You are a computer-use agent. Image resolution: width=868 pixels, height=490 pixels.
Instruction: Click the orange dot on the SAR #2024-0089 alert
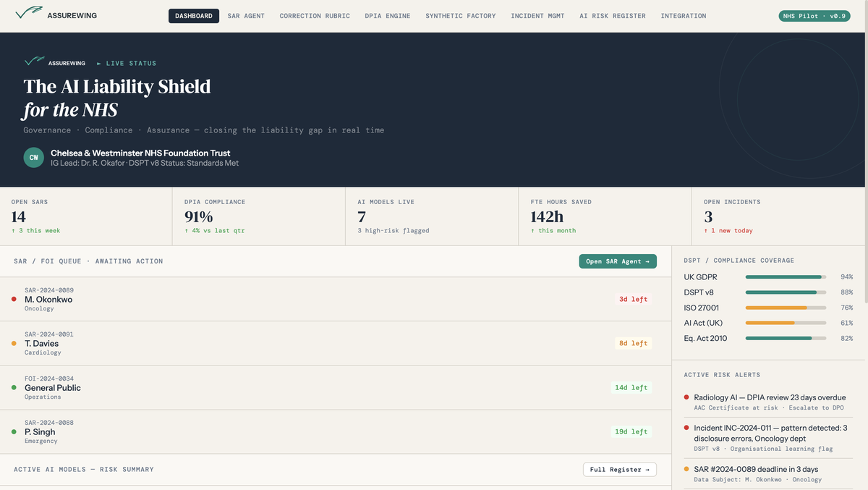686,470
